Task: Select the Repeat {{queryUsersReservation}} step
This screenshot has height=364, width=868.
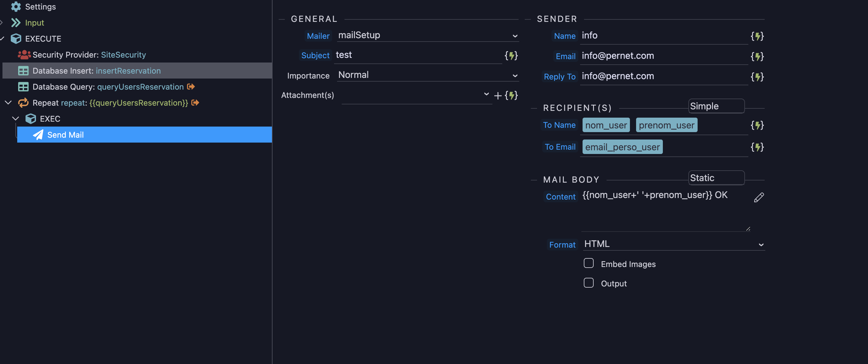Action: tap(110, 103)
